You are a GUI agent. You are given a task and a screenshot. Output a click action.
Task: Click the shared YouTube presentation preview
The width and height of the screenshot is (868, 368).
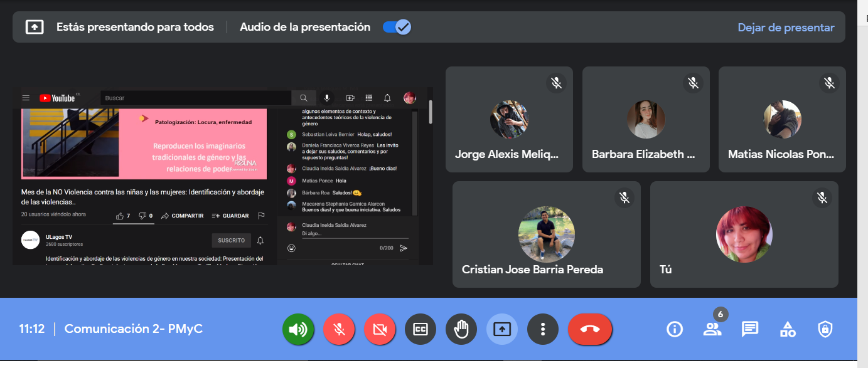point(223,177)
